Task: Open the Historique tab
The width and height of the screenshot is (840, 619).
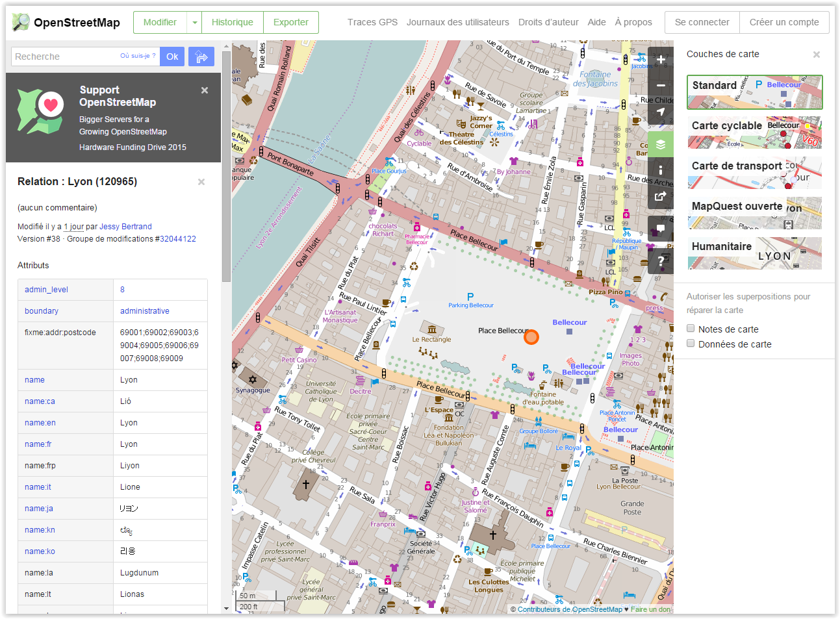Action: [233, 22]
